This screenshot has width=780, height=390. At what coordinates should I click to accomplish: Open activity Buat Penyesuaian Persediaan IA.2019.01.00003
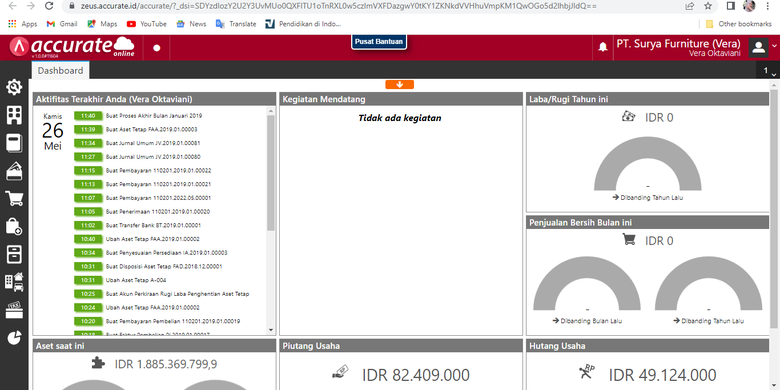[167, 253]
